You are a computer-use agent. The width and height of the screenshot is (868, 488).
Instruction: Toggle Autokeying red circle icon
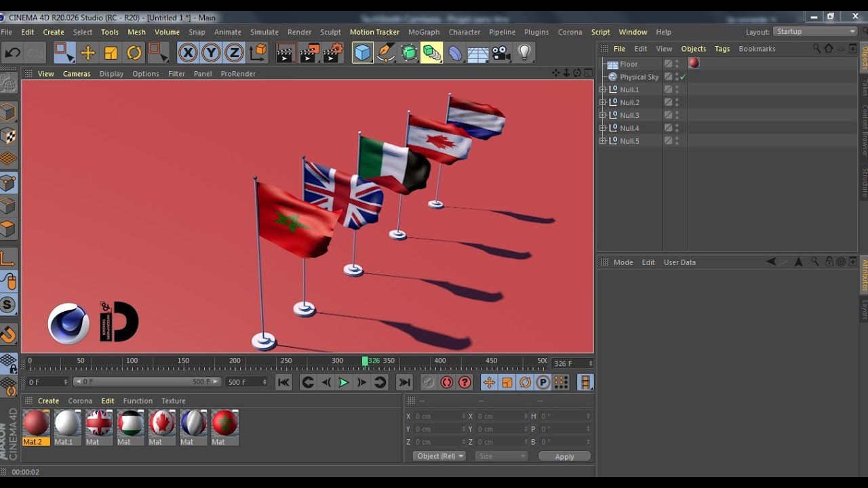pos(446,382)
